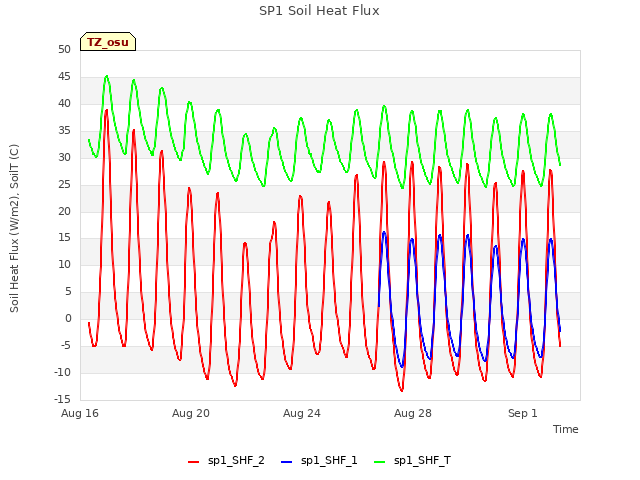This screenshot has height=480, width=640.
Task: Click the Time x-axis label
Action: 565,429
